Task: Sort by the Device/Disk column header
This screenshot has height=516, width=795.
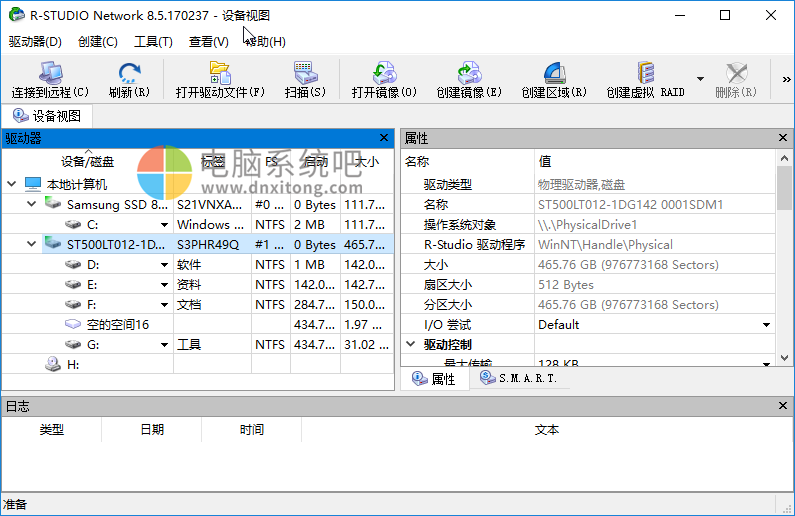Action: pos(88,162)
